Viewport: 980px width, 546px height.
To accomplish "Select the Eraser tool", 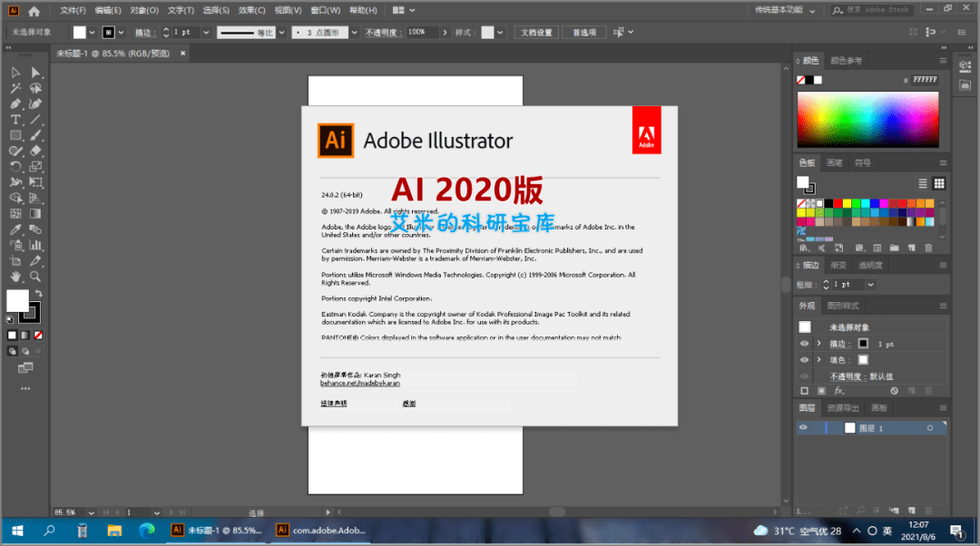I will click(x=35, y=151).
